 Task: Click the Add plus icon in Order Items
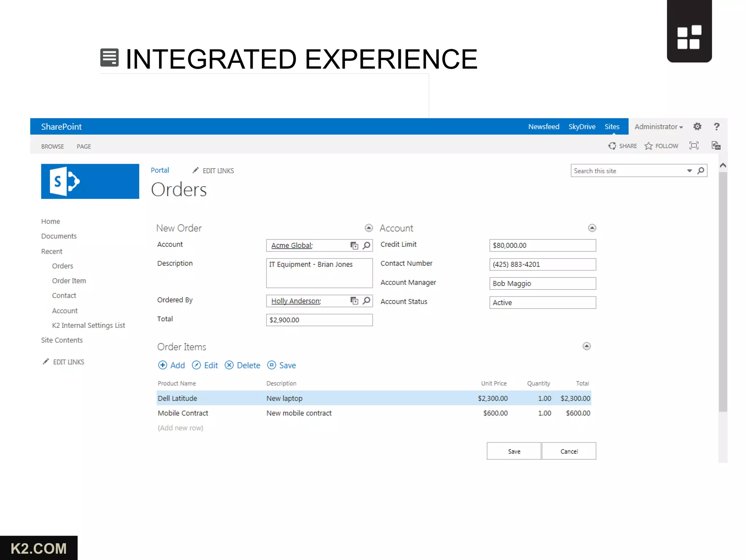pyautogui.click(x=162, y=365)
